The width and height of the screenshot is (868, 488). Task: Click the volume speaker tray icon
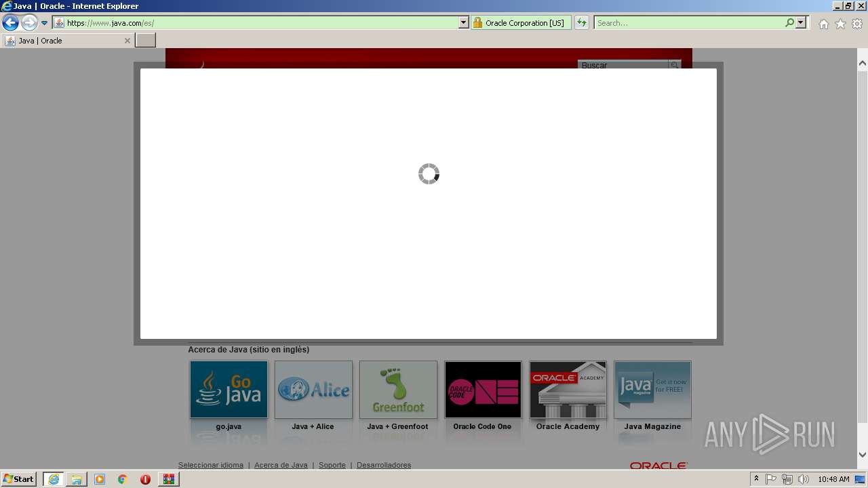click(803, 479)
